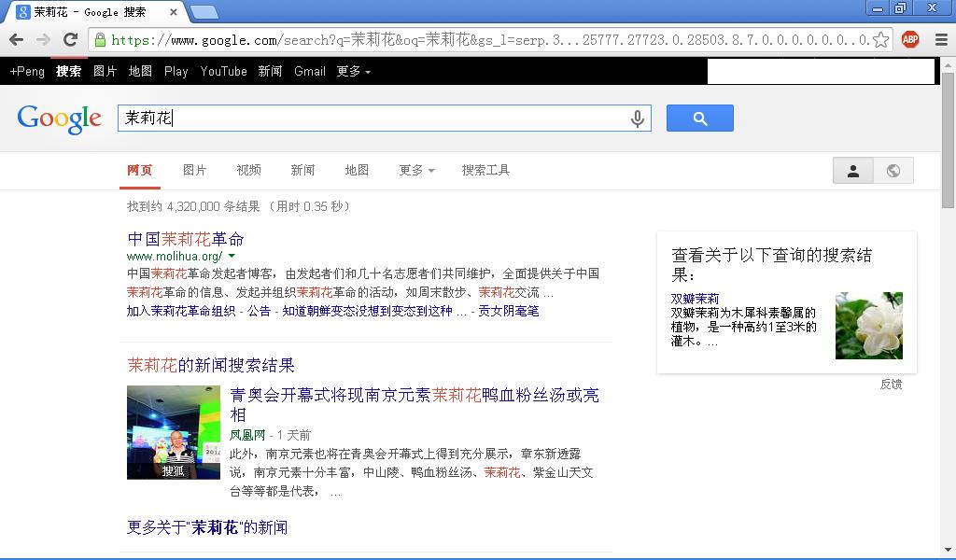Click the white jasmine flower thumbnail

tap(869, 326)
